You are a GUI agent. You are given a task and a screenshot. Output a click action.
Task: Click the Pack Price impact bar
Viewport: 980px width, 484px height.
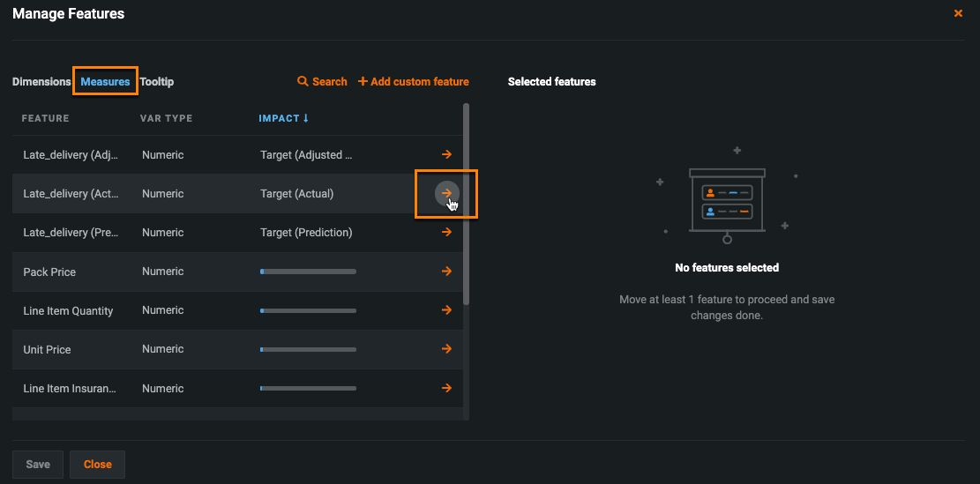[x=308, y=272]
